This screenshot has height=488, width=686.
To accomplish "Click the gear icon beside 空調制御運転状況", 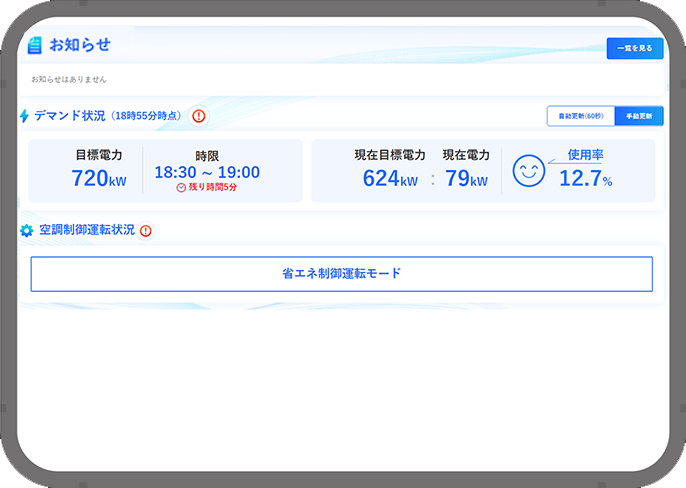I will (x=27, y=231).
